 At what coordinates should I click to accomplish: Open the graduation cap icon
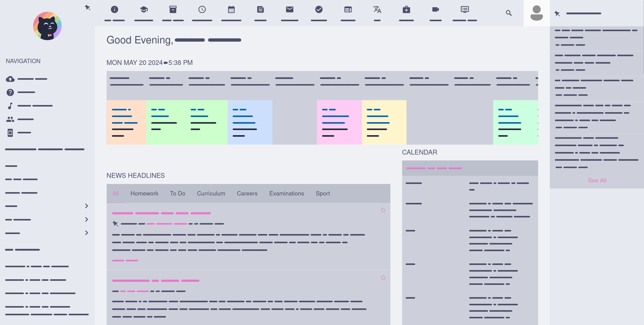pos(144,10)
